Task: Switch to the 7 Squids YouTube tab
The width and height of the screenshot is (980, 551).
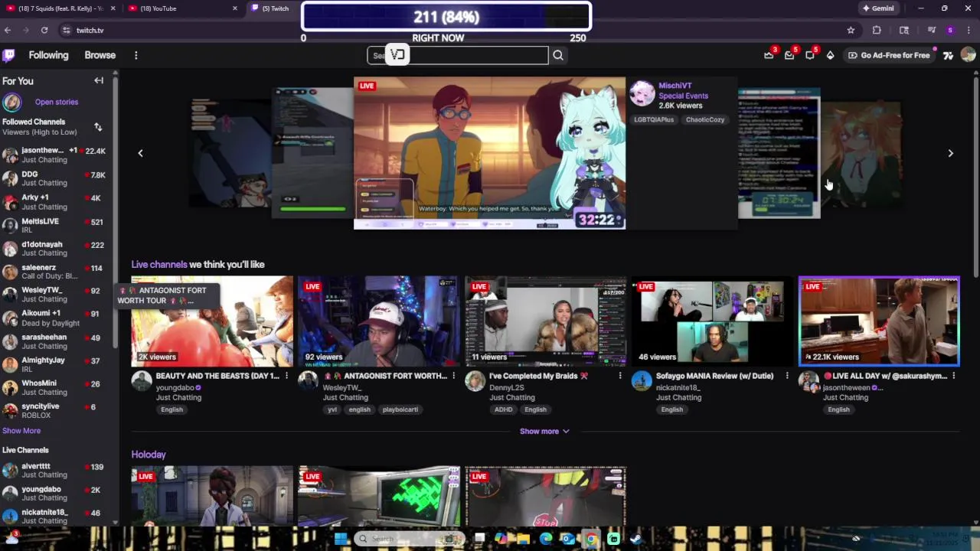Action: click(60, 8)
